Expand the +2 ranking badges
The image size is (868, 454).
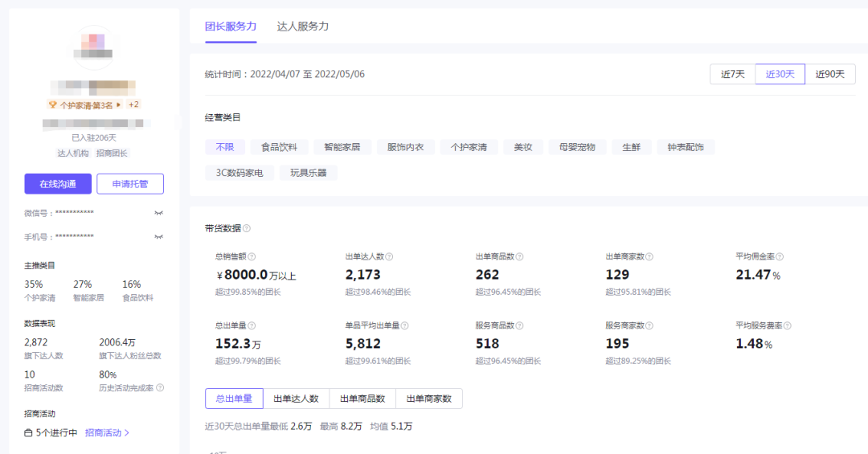[x=134, y=104]
